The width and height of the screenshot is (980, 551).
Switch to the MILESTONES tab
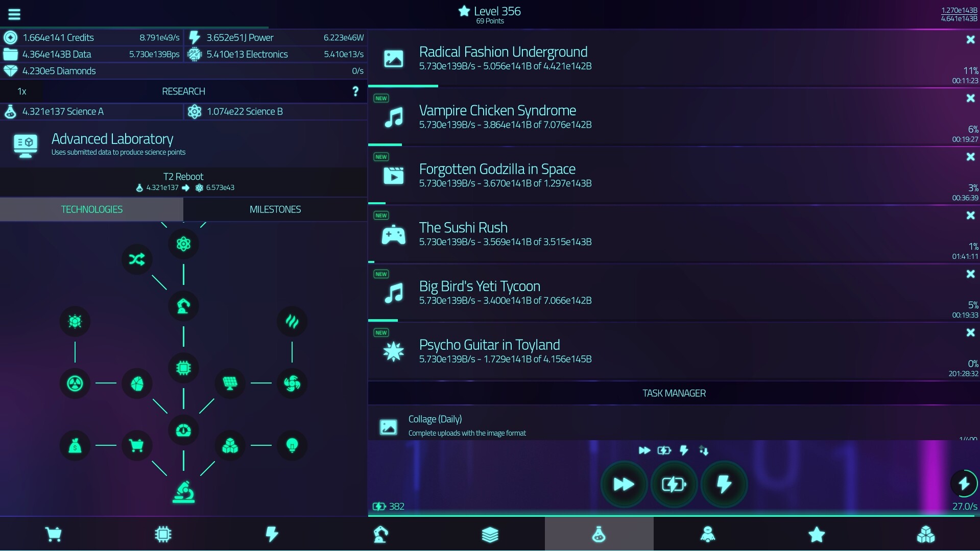(x=275, y=209)
